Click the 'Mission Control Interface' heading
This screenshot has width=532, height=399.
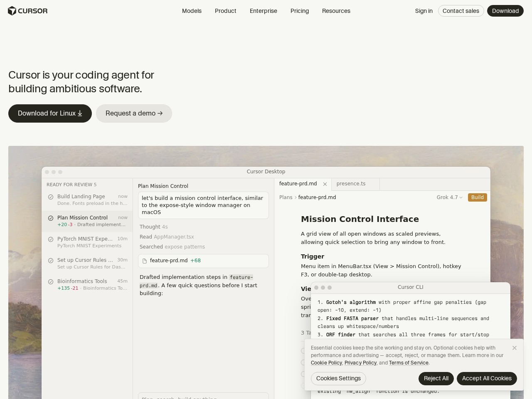point(360,219)
